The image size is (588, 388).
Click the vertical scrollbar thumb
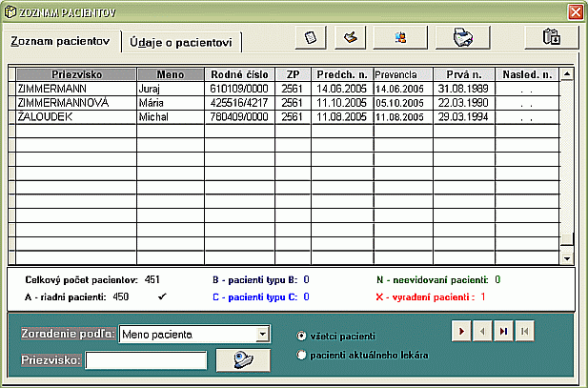coord(567,239)
